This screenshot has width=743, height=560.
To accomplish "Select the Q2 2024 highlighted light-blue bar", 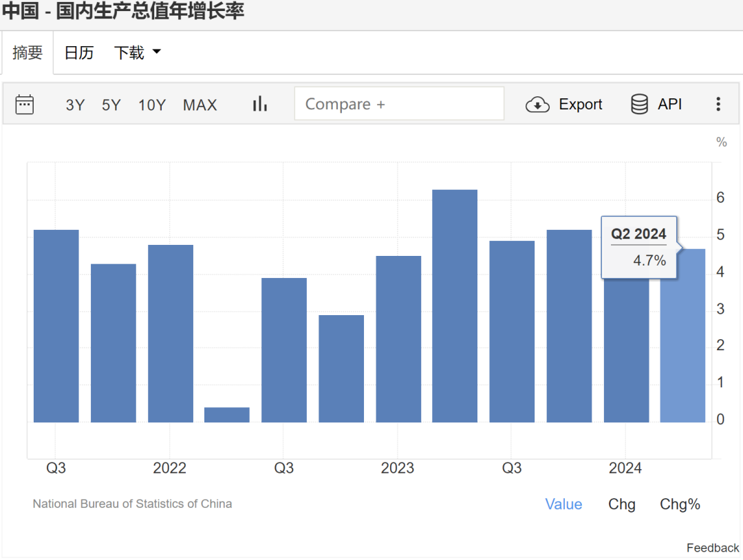I will coord(683,336).
